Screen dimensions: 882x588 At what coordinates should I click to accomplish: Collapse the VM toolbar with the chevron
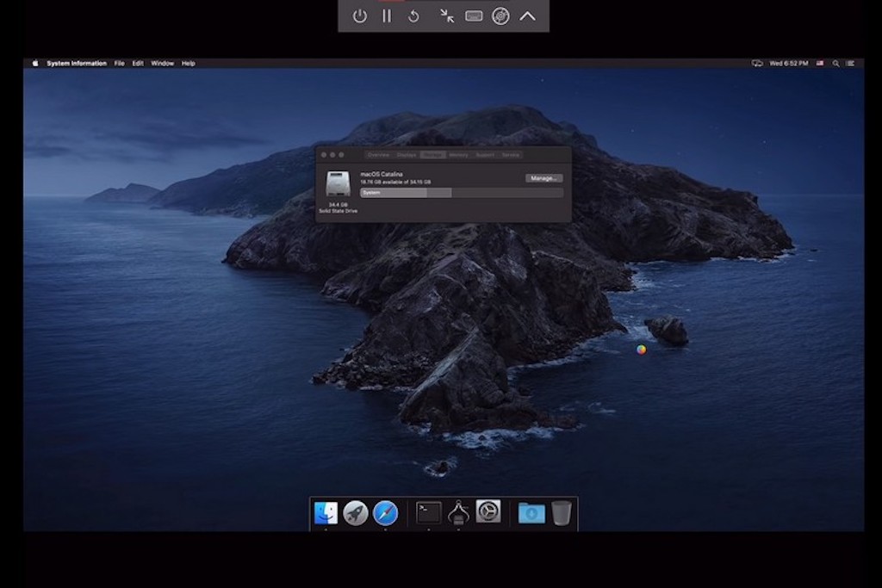tap(527, 15)
